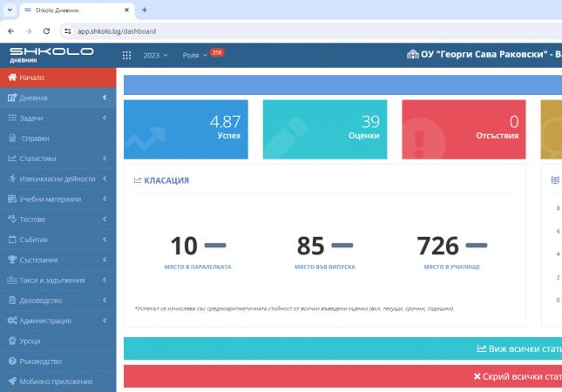Open the Отсъствия absences red tile
The height and width of the screenshot is (392, 562).
point(464,129)
